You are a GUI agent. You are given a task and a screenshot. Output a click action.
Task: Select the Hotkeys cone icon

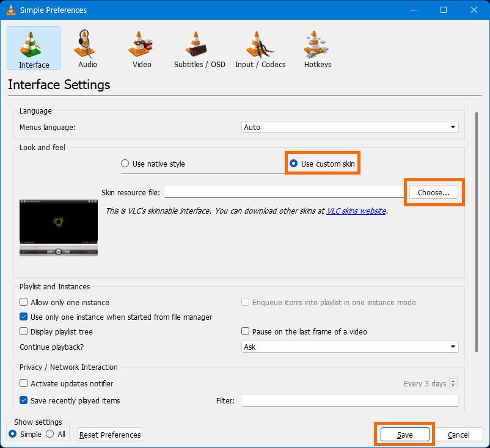pyautogui.click(x=316, y=45)
